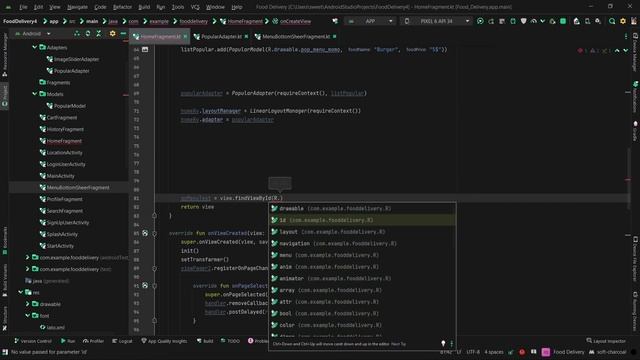
Task: Open the Tools menu
Action: [178, 7]
